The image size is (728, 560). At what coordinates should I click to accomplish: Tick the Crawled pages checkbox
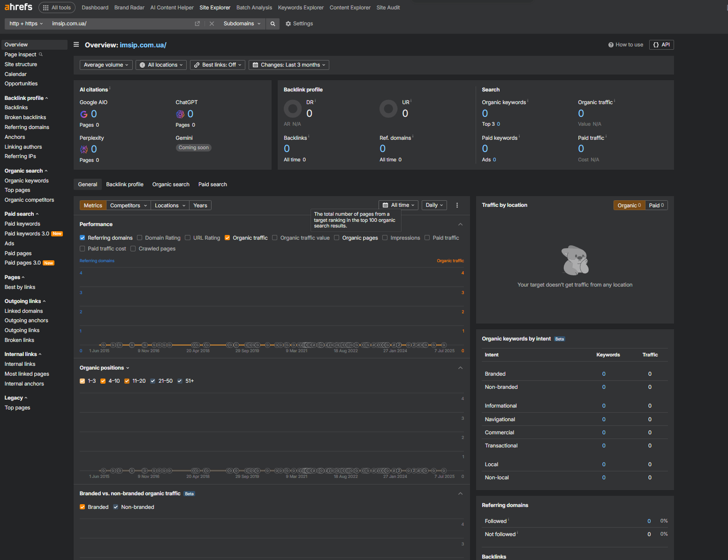tap(133, 249)
